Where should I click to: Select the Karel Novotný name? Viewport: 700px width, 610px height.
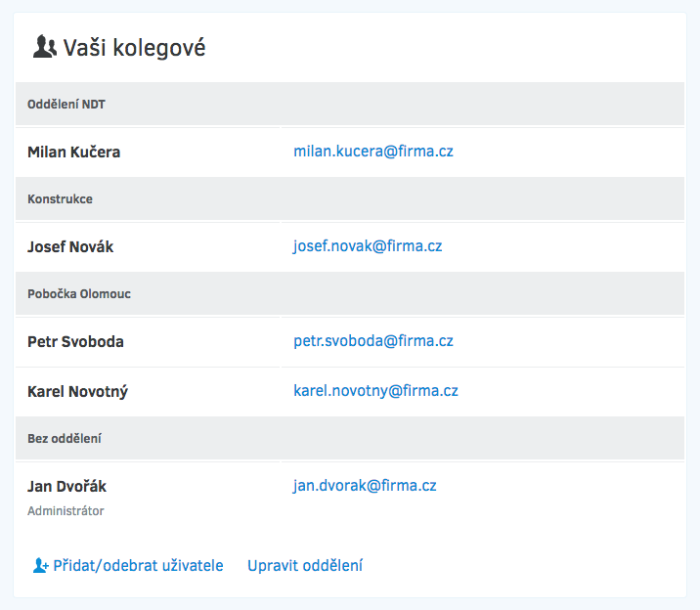(x=77, y=392)
